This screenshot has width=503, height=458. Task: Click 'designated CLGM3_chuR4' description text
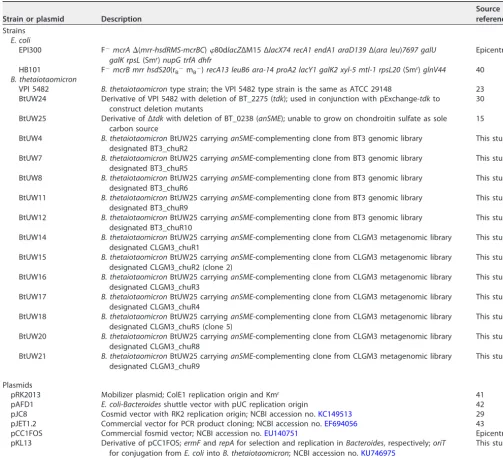click(x=154, y=307)
